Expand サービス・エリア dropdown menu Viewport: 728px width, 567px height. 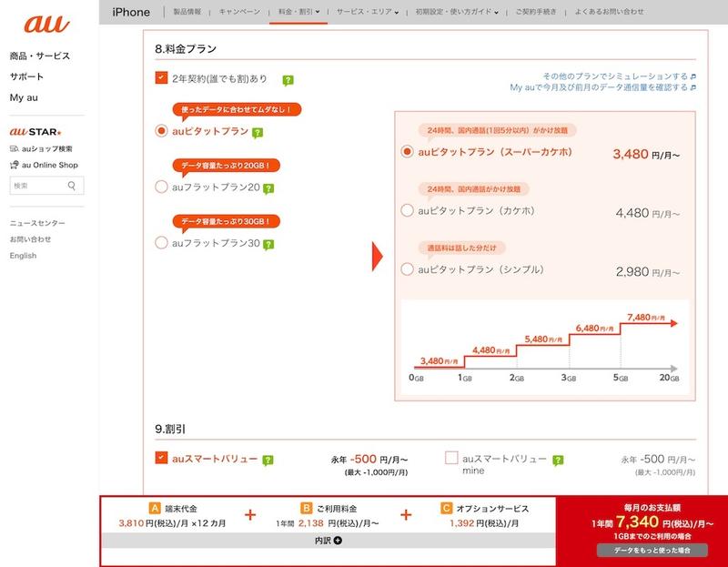(368, 12)
